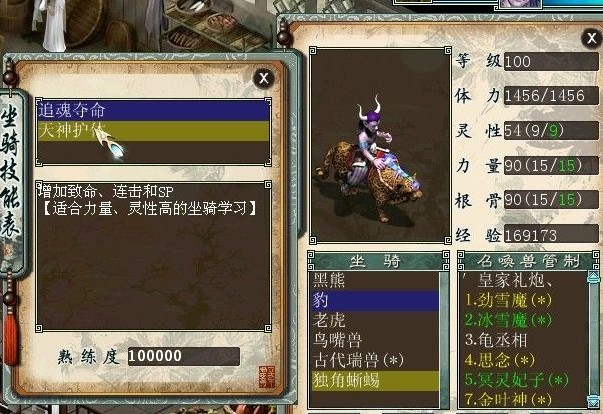Choose 黑熊 in the mount list
The height and width of the screenshot is (414, 603).
click(x=375, y=280)
